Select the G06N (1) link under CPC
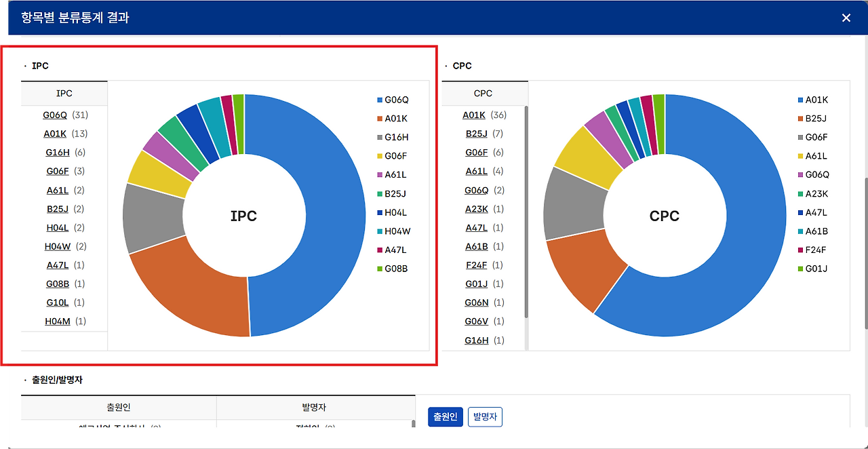Viewport: 868px width, 449px height. [x=475, y=302]
